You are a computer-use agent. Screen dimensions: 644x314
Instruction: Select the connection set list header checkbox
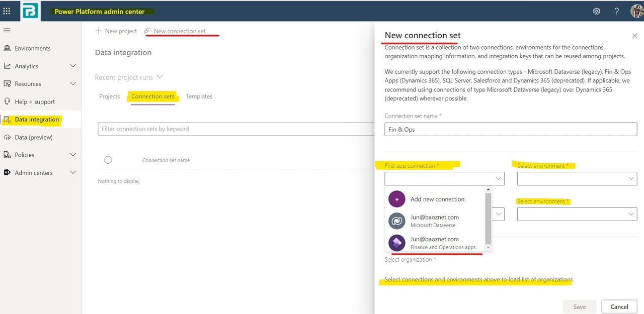(108, 160)
